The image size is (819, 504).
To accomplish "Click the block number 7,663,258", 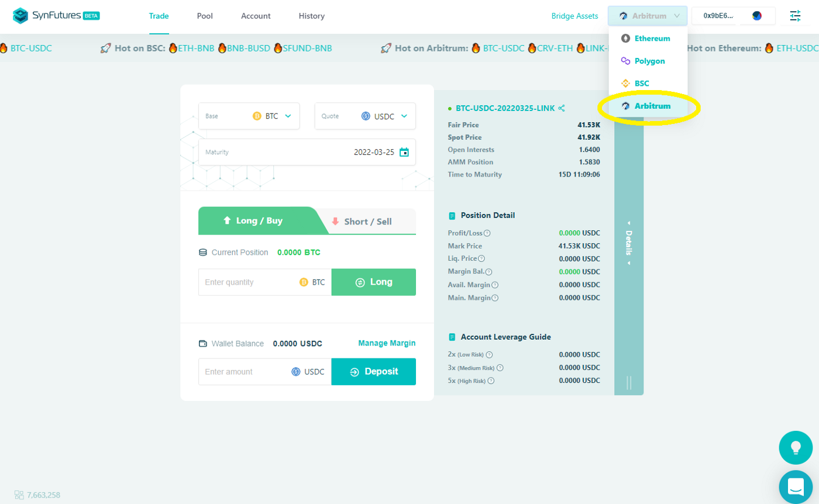I will [x=43, y=495].
